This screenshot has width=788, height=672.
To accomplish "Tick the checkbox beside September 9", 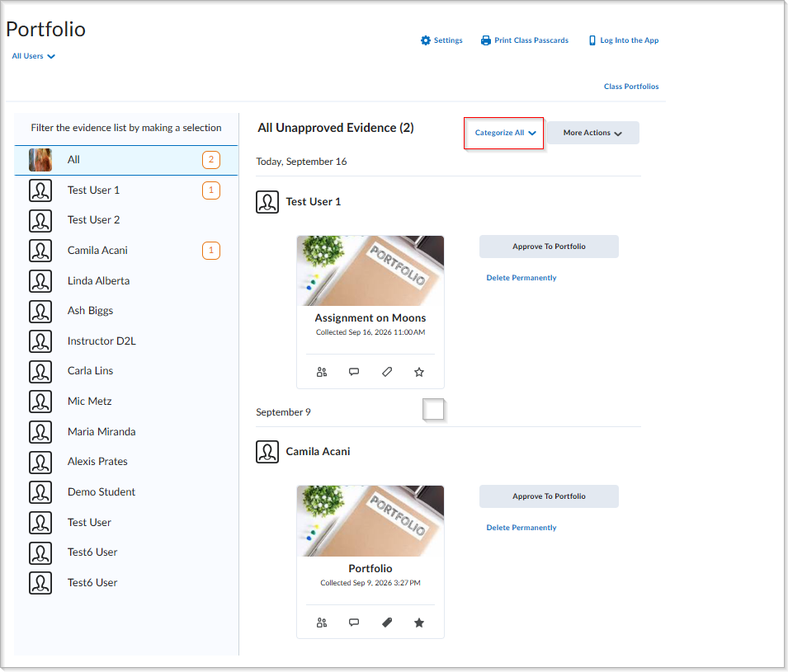I will point(433,409).
